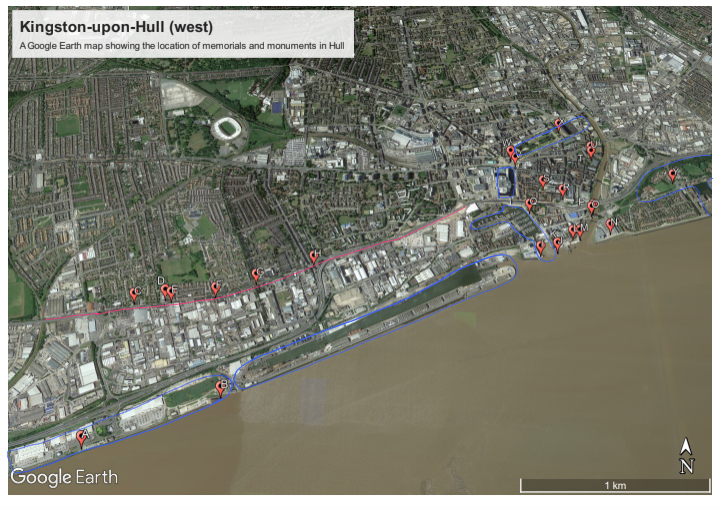Click marker F along the pink route

[x=215, y=288]
